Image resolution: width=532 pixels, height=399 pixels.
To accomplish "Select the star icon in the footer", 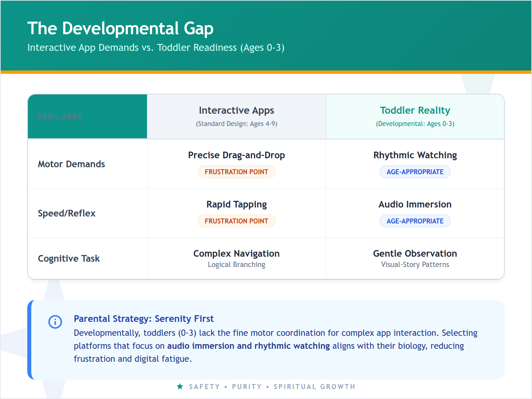I will click(x=180, y=386).
